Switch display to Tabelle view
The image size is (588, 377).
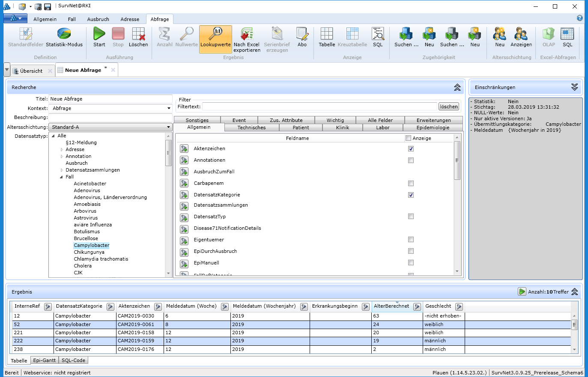(327, 34)
